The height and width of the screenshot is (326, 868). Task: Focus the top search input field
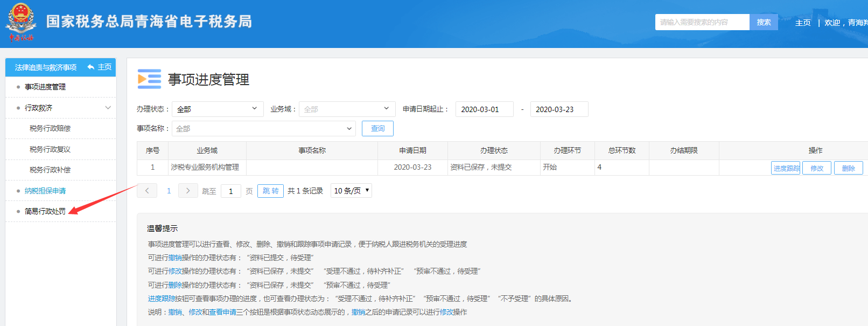(702, 22)
